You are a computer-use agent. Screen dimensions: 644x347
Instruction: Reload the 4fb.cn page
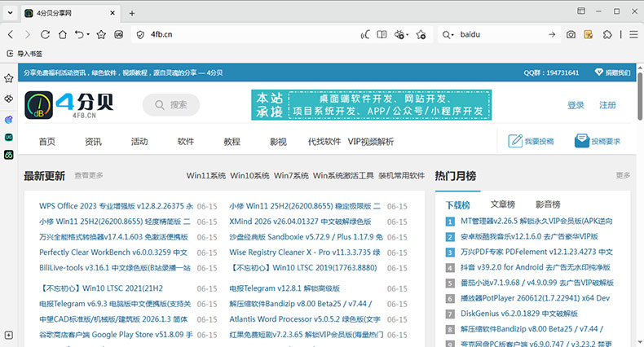pyautogui.click(x=45, y=35)
